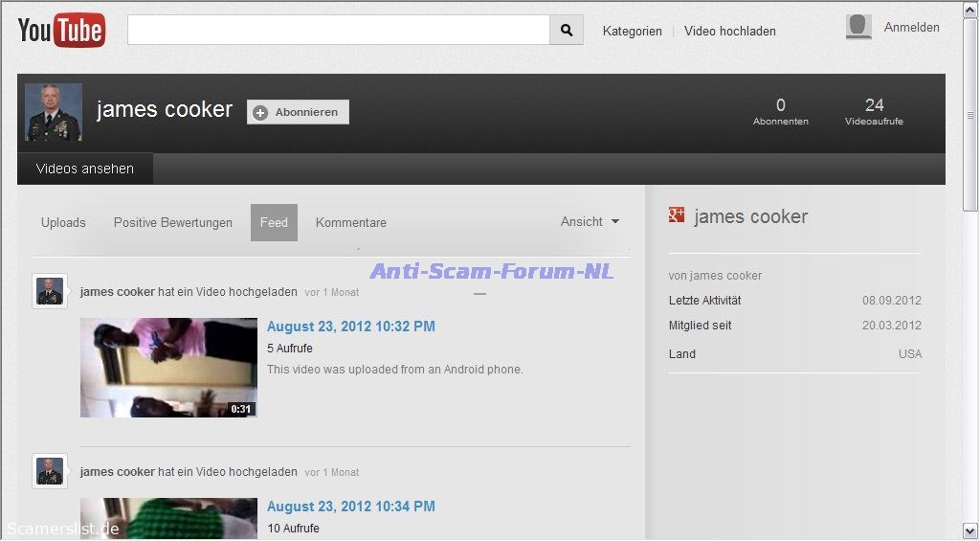Click the scrollbar down arrow
The image size is (980, 541).
[x=970, y=530]
